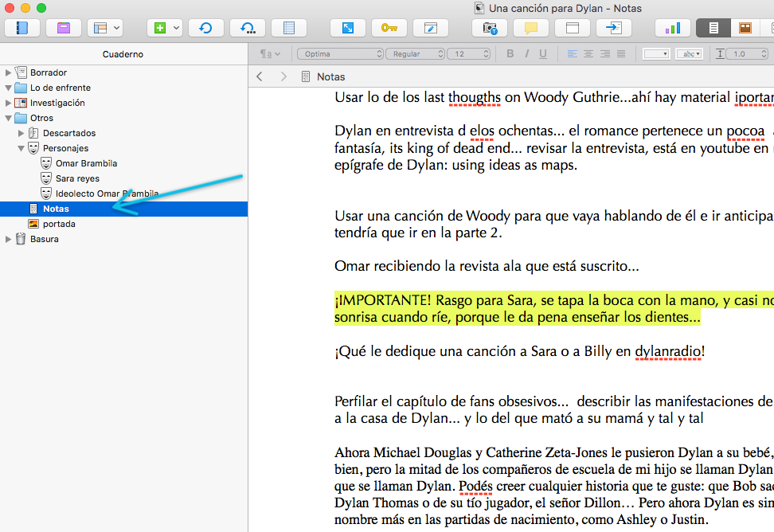
Task: Click the circular arrow with dots icon
Action: coord(248,28)
